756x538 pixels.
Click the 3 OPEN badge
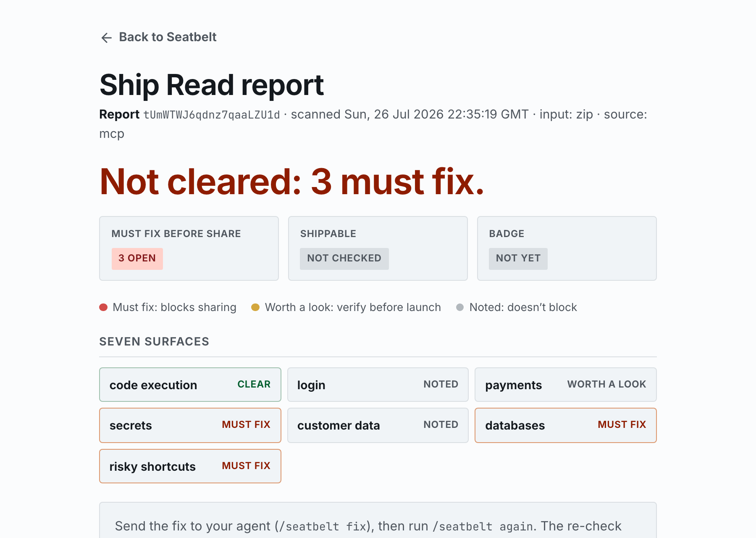[x=137, y=258]
